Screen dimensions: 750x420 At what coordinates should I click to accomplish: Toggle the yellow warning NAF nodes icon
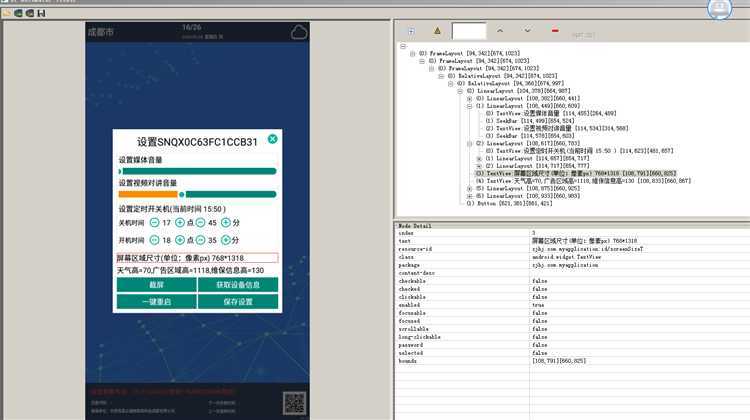pos(437,31)
